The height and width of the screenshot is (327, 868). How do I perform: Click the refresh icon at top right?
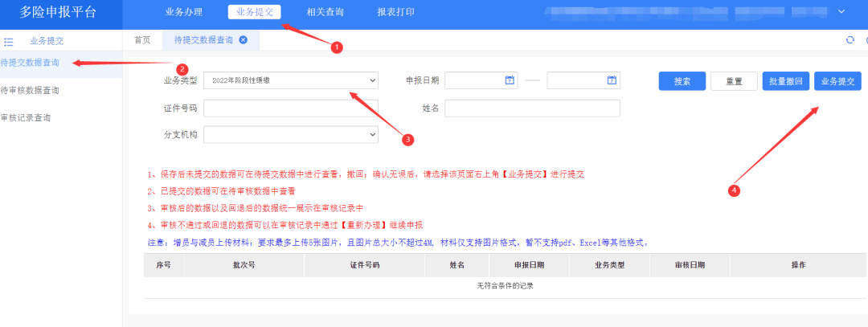(850, 40)
